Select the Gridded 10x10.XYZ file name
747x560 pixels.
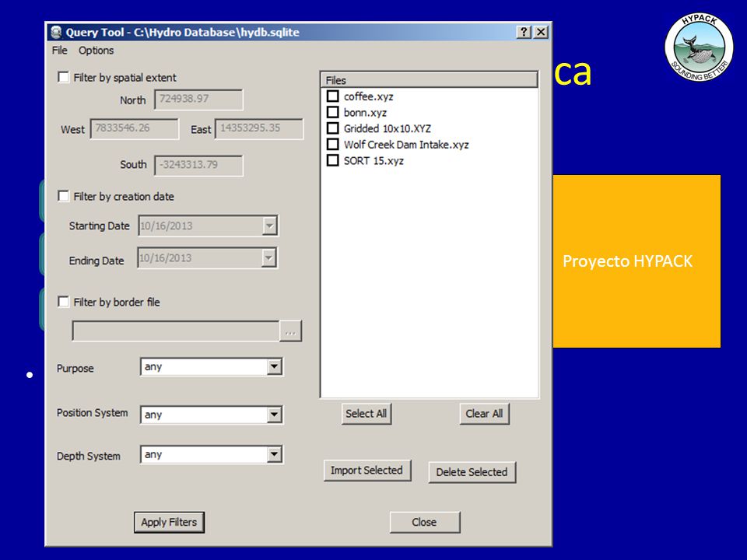click(388, 128)
